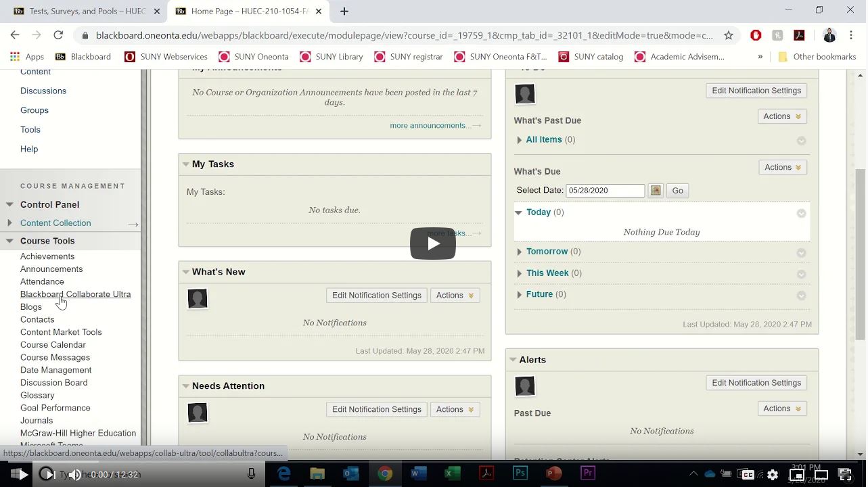The width and height of the screenshot is (868, 487).
Task: Expand the Tomorrow due items
Action: [519, 252]
